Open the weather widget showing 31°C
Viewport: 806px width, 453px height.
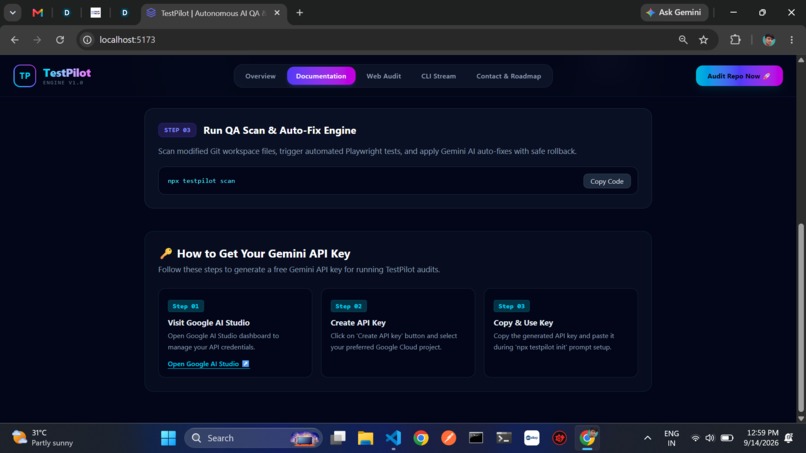point(43,438)
